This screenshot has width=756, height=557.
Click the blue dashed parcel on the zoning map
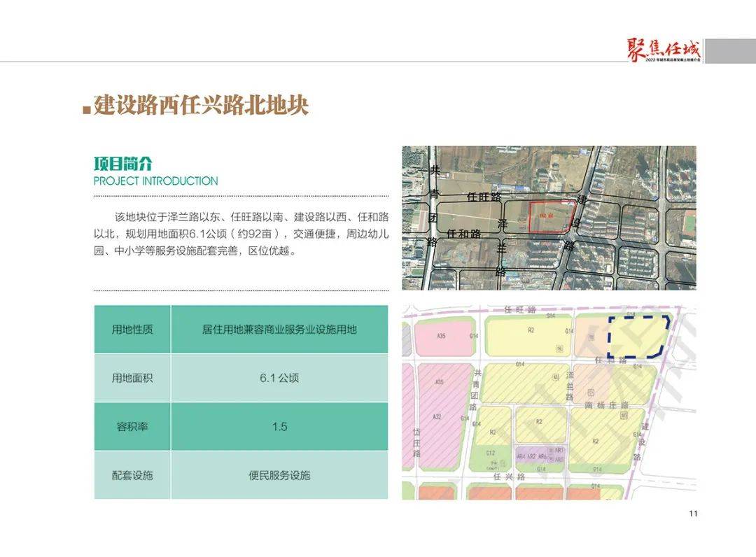[x=638, y=337]
